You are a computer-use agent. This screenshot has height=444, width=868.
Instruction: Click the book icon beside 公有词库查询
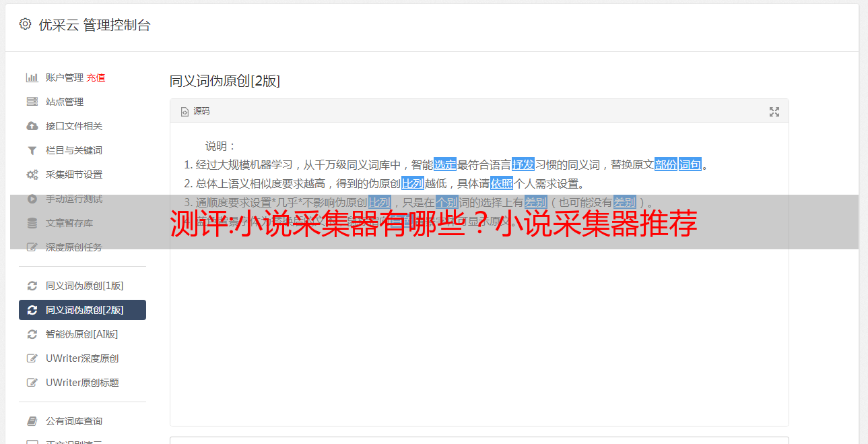tap(32, 421)
